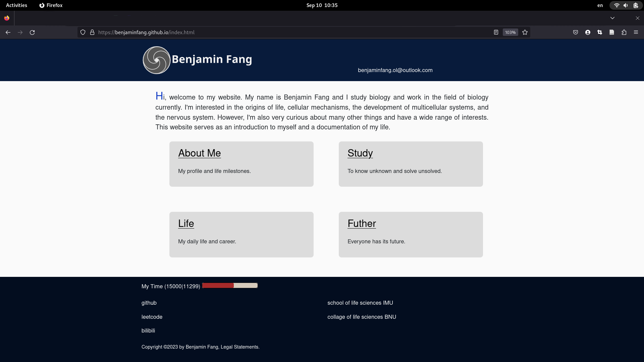The width and height of the screenshot is (644, 362).
Task: Click the My Time progress bar
Action: tap(230, 286)
